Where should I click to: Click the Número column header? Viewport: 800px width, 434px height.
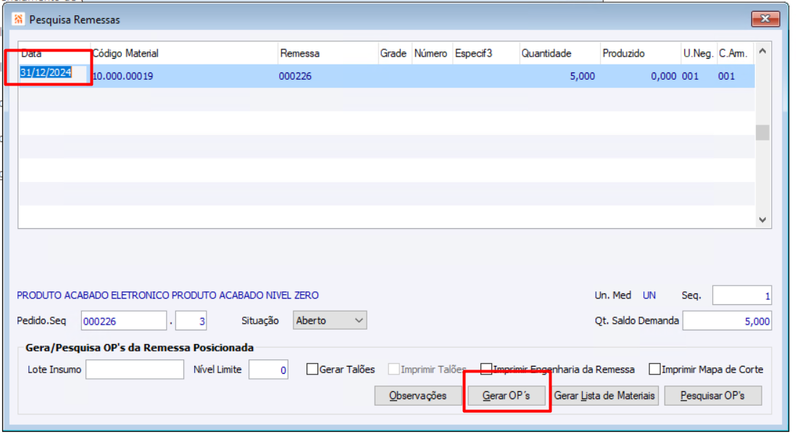point(432,53)
